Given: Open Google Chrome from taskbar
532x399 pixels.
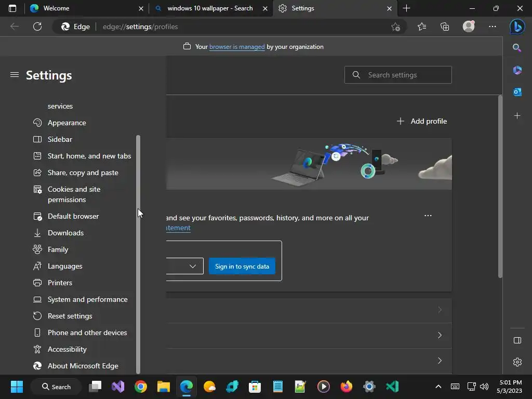Looking at the screenshot, I should (140, 387).
